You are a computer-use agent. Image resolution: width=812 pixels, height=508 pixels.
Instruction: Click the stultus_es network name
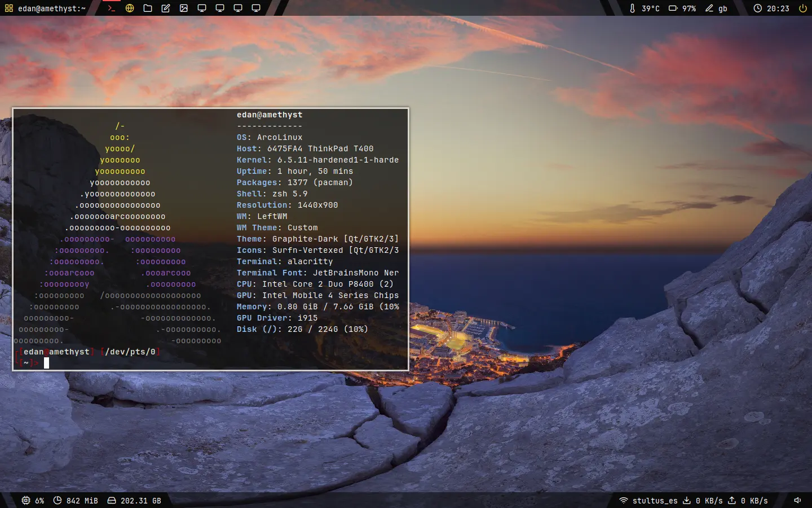point(655,501)
